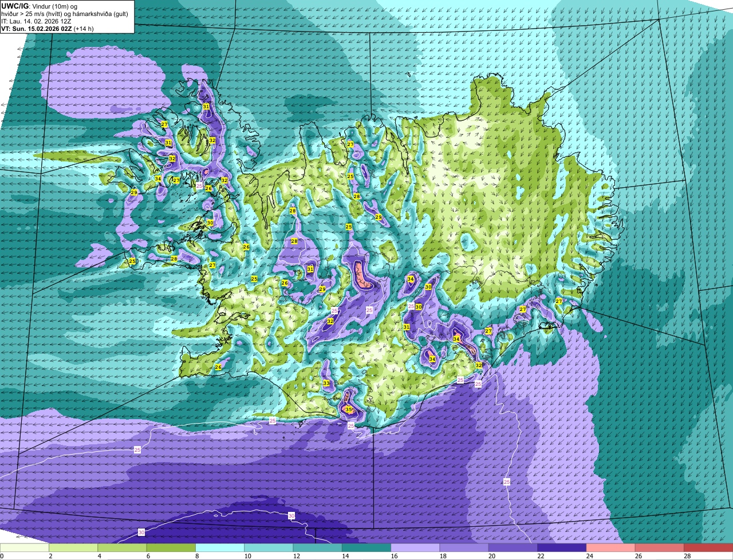733x560 pixels.
Task: Select the olive green 6–8 m/s legend swatch
Action: pyautogui.click(x=171, y=547)
